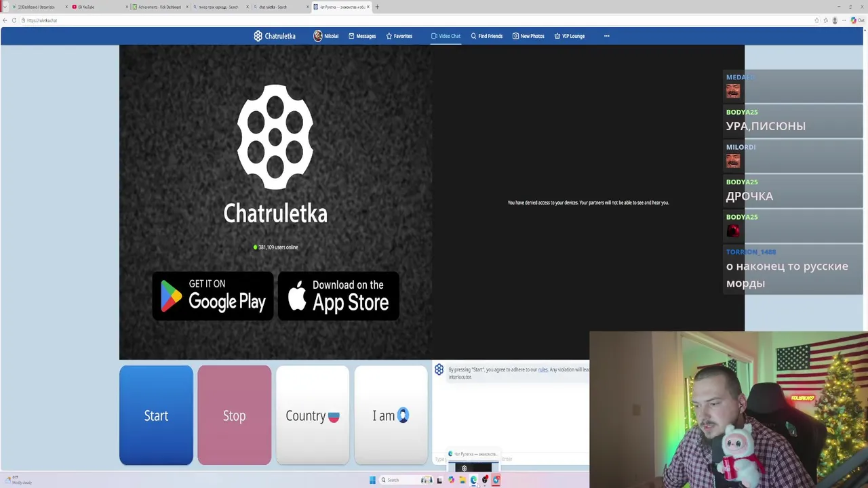Click the red-highlighted app in taskbar
This screenshot has width=868, height=488.
tap(496, 480)
